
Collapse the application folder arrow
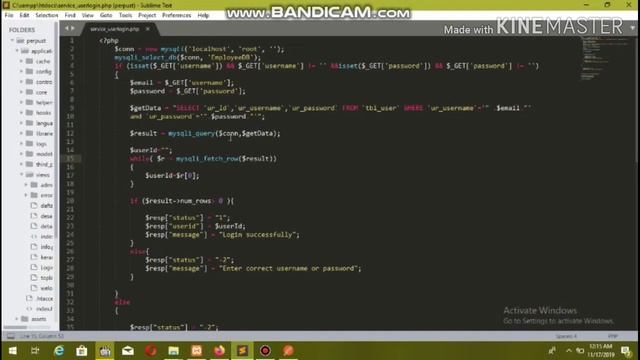[17, 51]
